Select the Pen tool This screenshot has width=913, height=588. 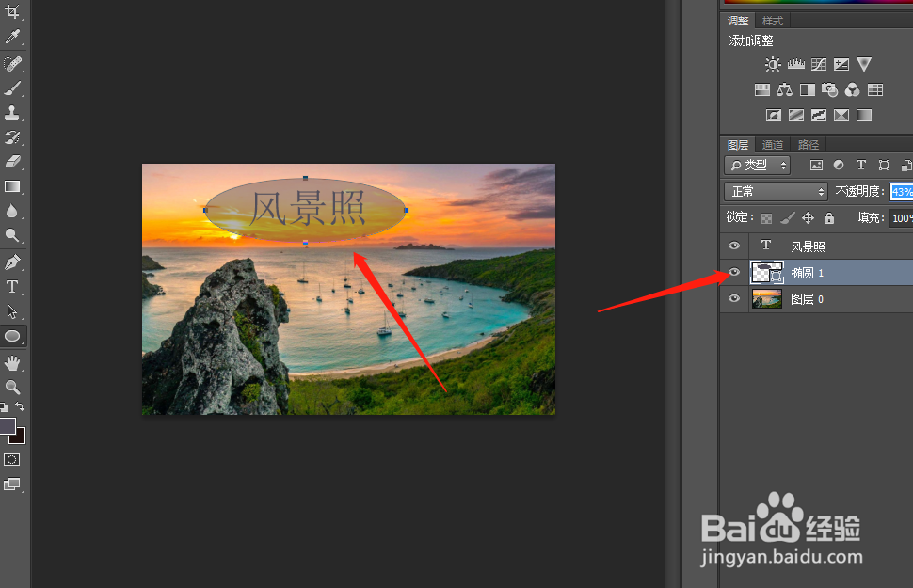point(12,262)
